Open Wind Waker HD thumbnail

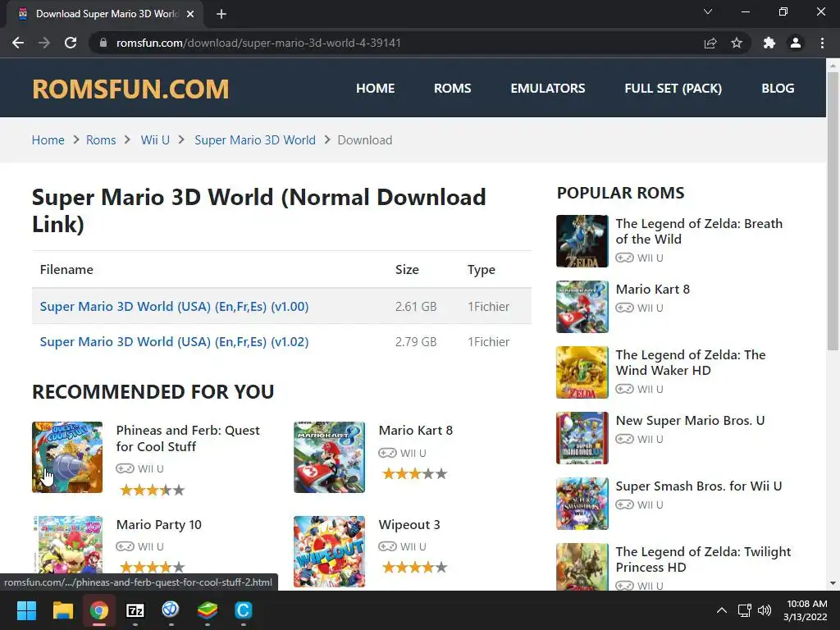pos(582,372)
